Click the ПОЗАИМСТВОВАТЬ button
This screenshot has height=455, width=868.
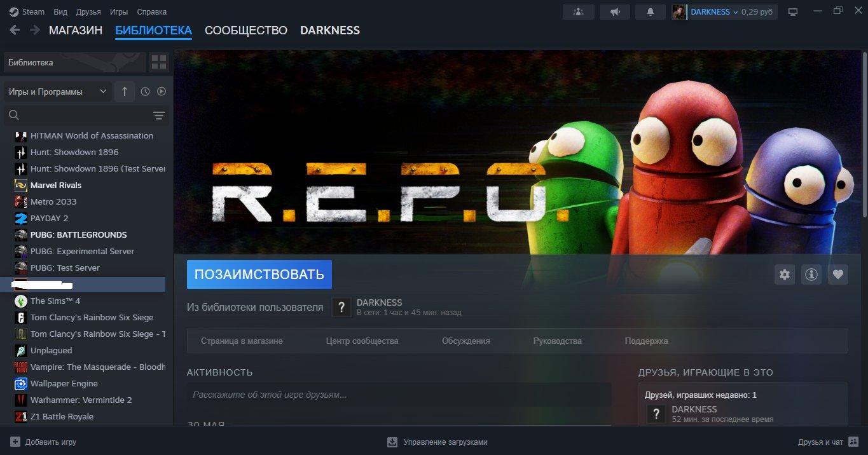pyautogui.click(x=259, y=275)
